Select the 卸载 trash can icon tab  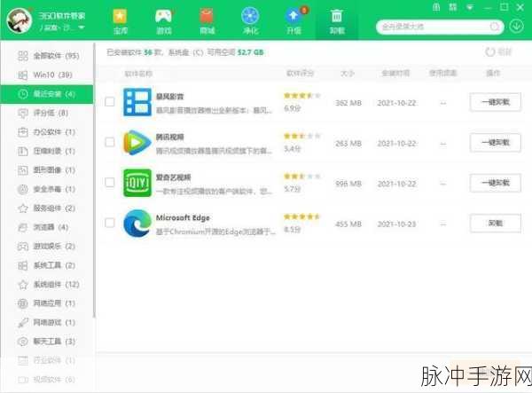(x=337, y=21)
